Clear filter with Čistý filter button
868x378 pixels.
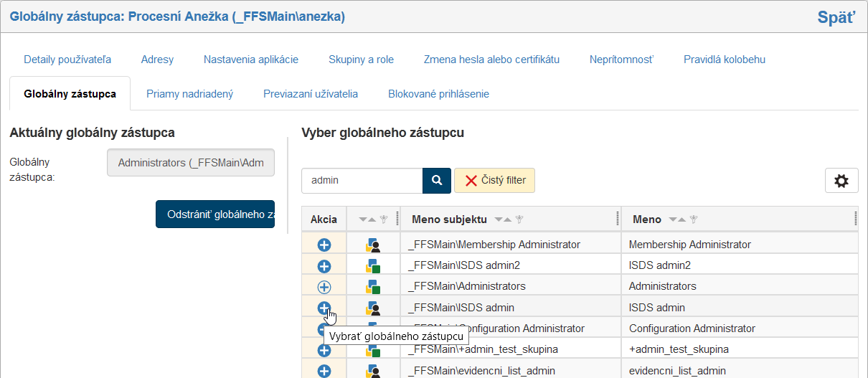494,181
